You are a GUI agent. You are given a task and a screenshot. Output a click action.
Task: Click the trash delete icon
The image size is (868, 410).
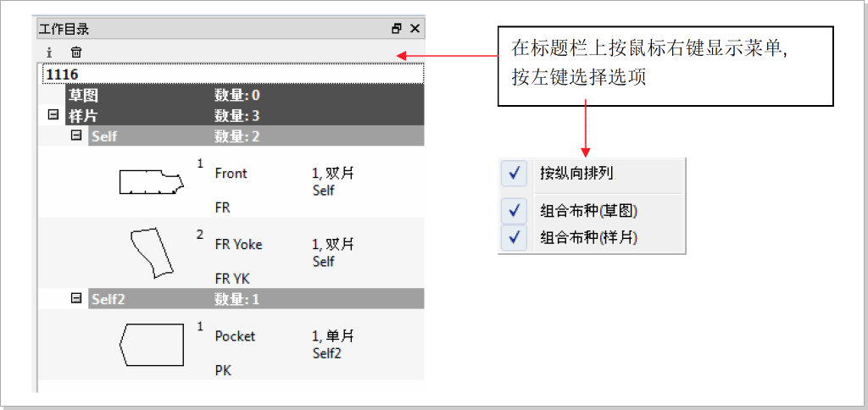click(x=76, y=53)
